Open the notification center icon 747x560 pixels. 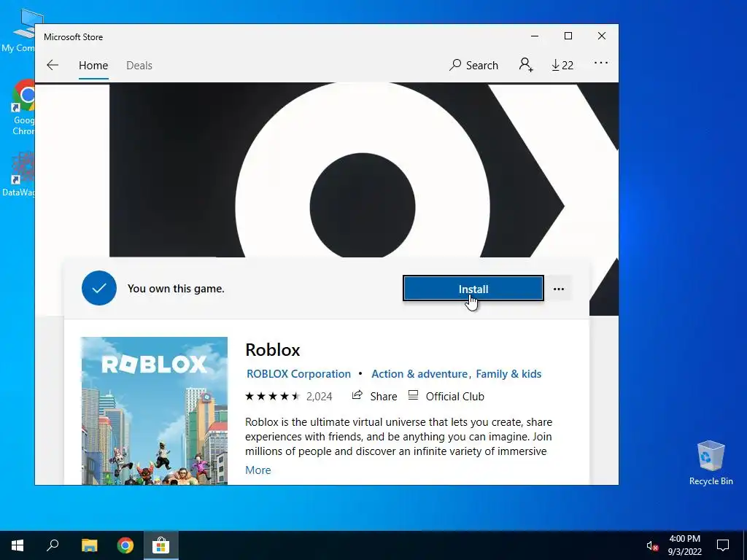(x=723, y=545)
